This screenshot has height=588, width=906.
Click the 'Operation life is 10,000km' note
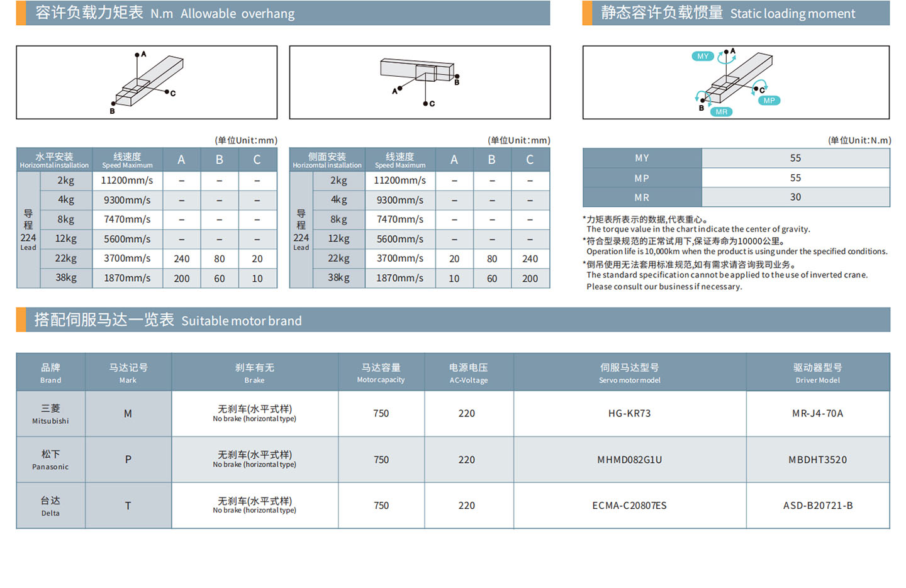(737, 252)
